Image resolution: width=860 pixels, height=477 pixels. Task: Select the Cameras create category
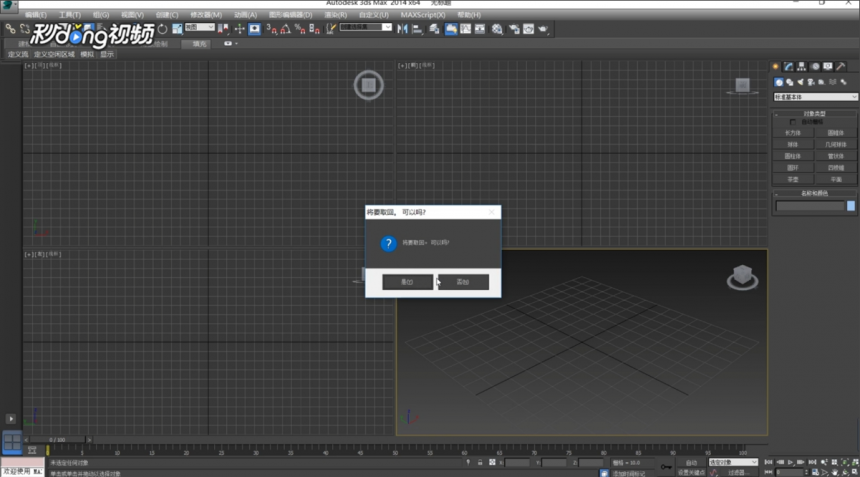(811, 82)
